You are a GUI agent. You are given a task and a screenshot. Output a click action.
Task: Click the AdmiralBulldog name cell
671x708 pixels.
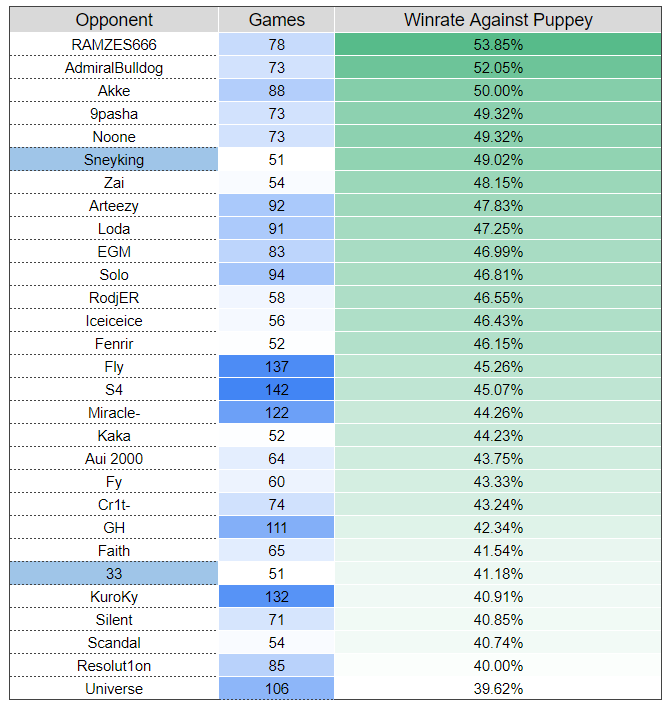pyautogui.click(x=114, y=68)
